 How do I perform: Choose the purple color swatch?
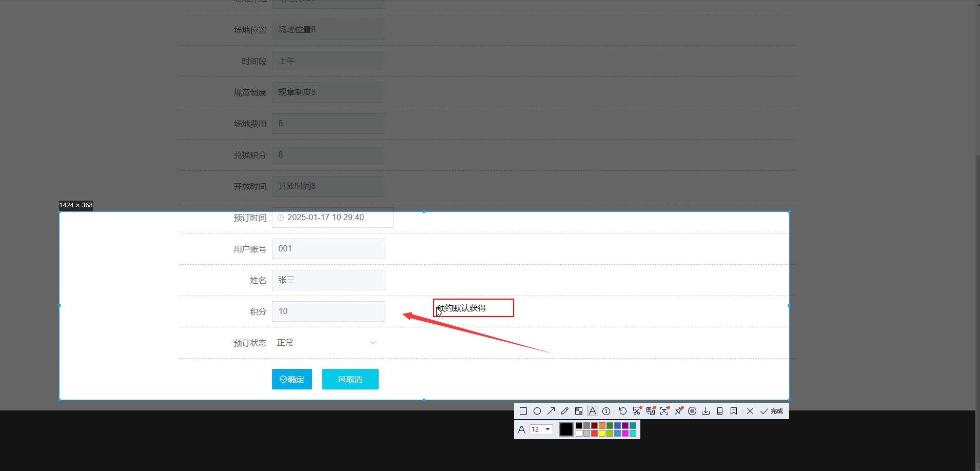pos(625,425)
